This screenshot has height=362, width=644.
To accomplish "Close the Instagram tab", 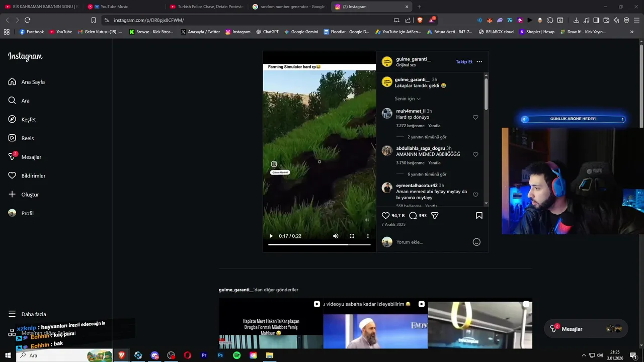I will pos(407,7).
